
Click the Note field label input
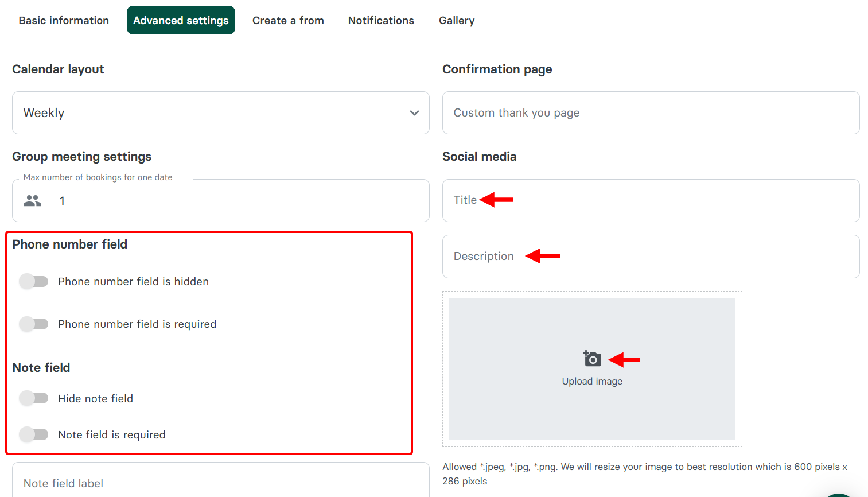click(221, 483)
